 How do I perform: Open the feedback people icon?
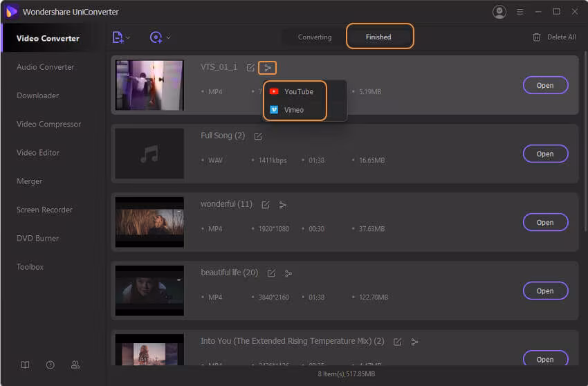click(75, 365)
